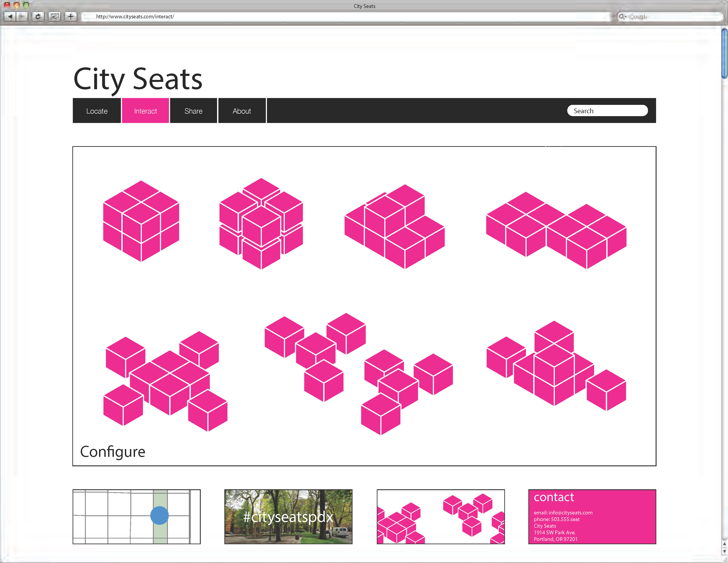Click the vertical scrollbar thumb
This screenshot has height=563, width=728.
[x=724, y=53]
